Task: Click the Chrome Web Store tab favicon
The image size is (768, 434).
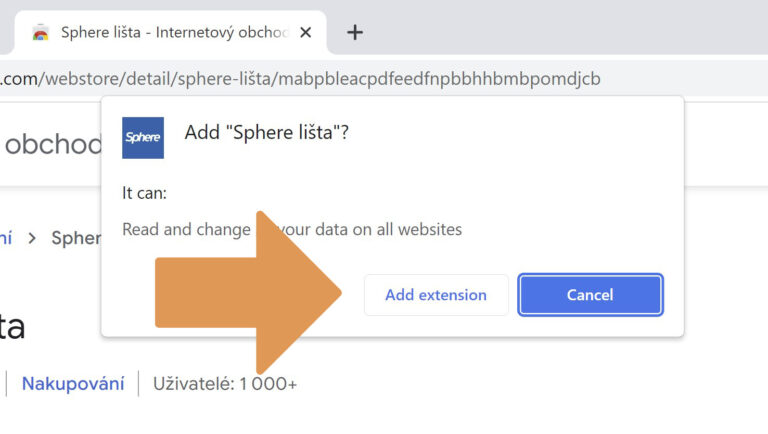Action: pyautogui.click(x=40, y=32)
